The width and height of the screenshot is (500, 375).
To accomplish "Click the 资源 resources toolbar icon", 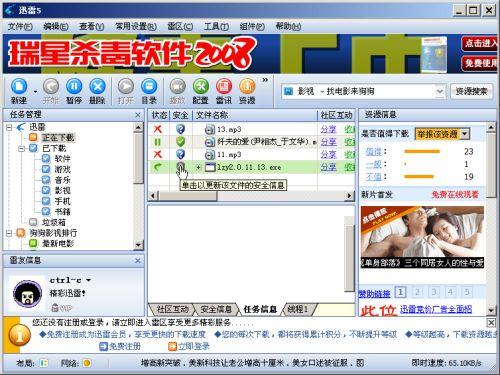I will [247, 91].
